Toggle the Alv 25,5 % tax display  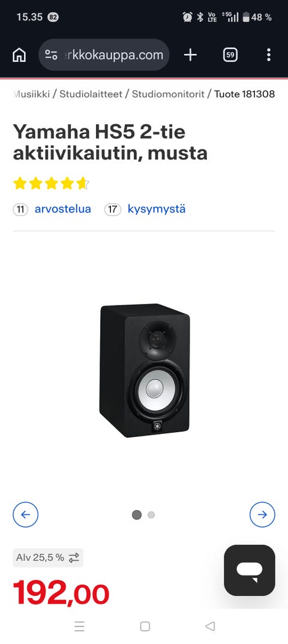pos(48,558)
